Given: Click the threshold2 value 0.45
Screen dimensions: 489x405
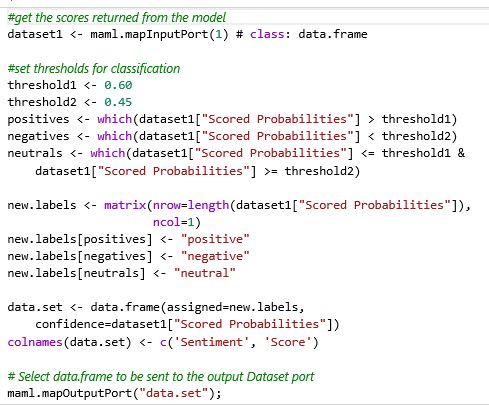Looking at the screenshot, I should click(x=118, y=102).
